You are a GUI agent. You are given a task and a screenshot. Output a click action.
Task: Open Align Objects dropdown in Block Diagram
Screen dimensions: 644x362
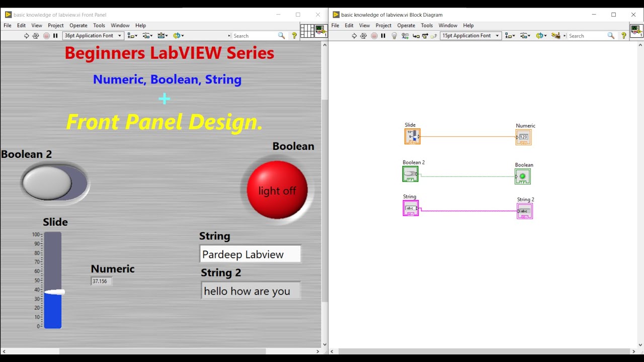click(510, 36)
